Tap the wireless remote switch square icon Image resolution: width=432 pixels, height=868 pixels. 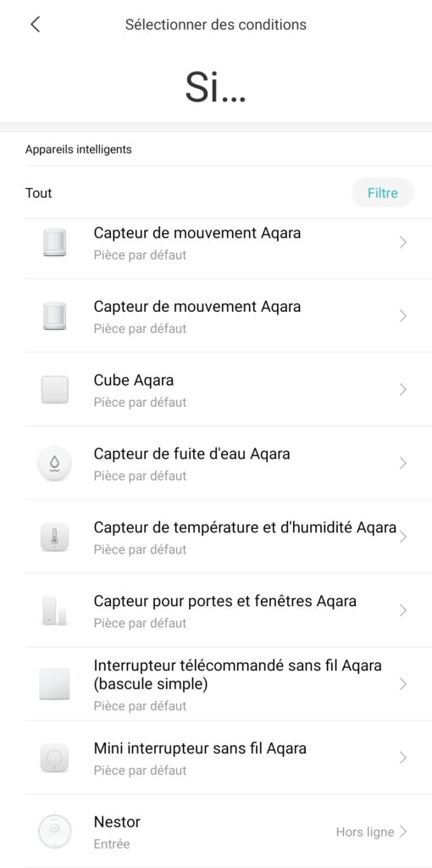click(55, 684)
